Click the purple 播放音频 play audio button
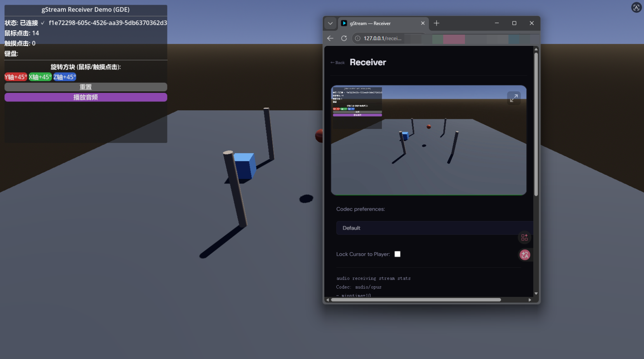Viewport: 644px width, 359px height. (x=86, y=97)
